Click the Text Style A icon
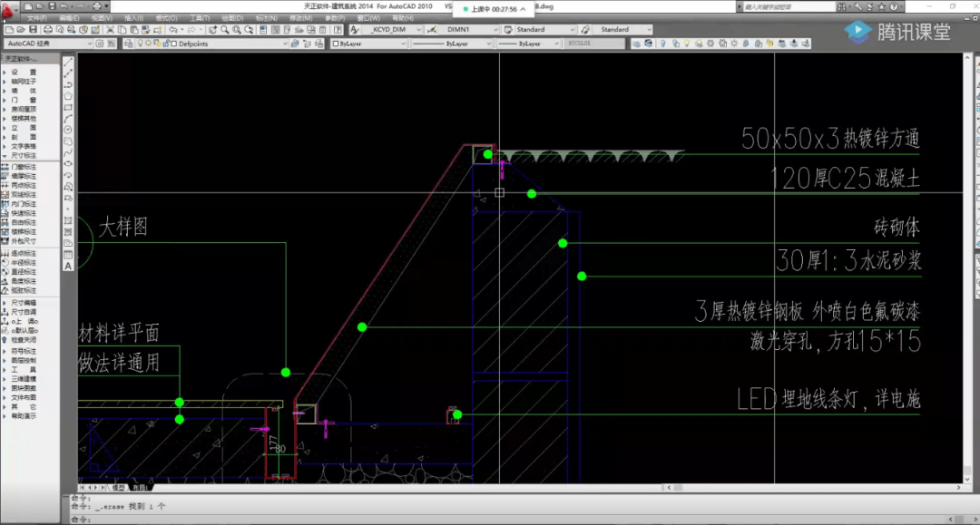The image size is (980, 525). (x=355, y=29)
